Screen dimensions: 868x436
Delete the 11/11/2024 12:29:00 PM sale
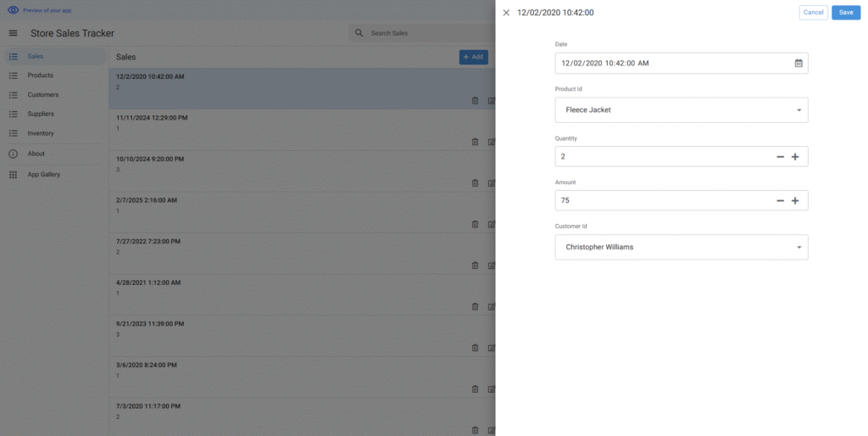475,142
